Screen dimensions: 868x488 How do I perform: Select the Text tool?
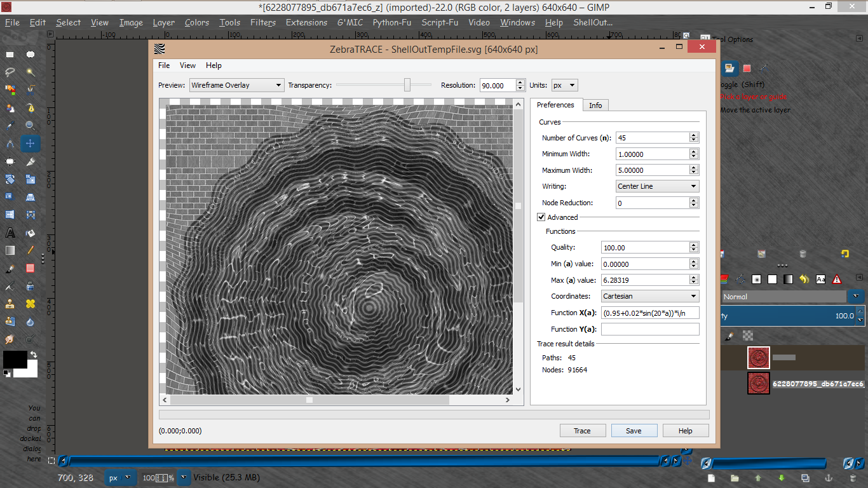click(x=10, y=233)
